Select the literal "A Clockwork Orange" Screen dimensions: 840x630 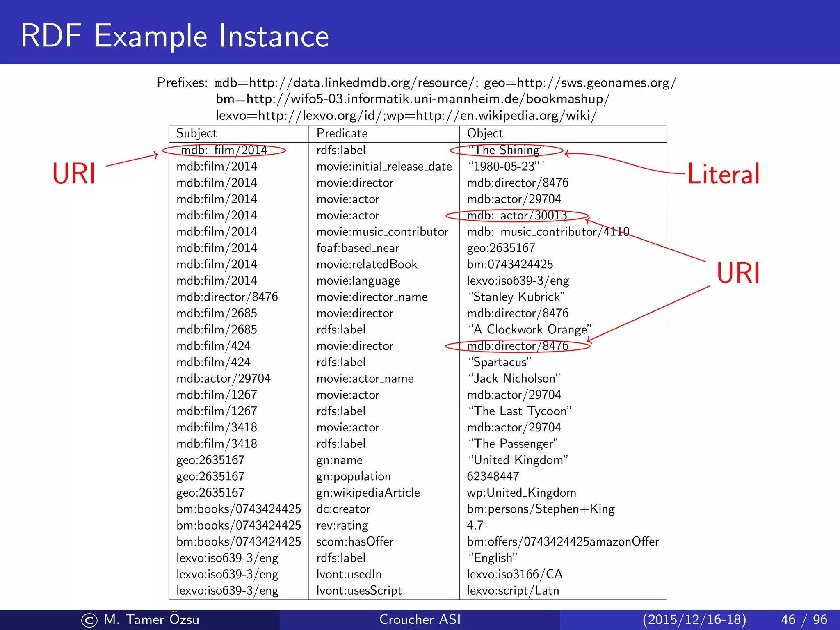coord(530,330)
